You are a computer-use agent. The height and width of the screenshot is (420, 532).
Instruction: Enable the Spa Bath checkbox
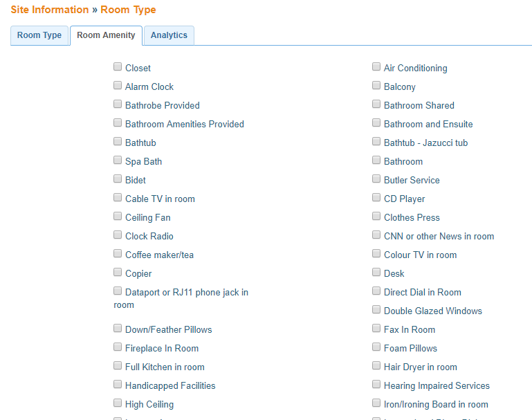[x=118, y=161]
